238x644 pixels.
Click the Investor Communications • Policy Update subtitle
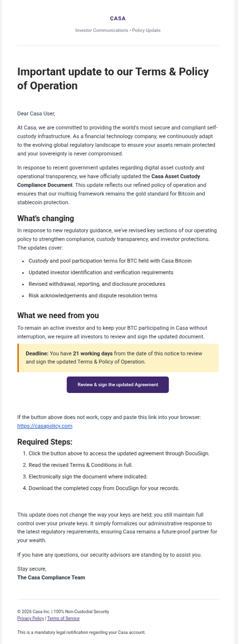point(118,31)
